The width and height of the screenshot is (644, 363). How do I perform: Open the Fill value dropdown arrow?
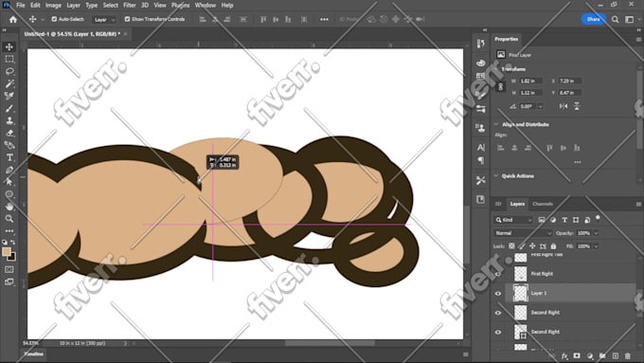click(596, 246)
